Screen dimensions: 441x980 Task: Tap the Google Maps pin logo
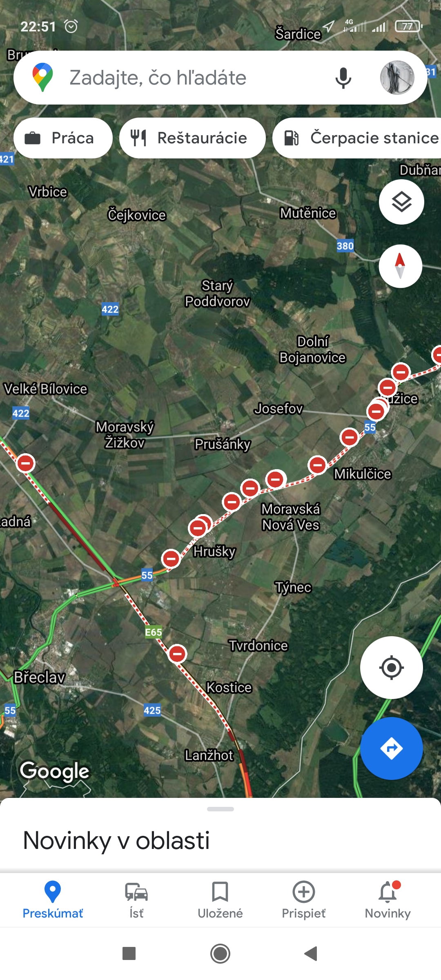(43, 78)
